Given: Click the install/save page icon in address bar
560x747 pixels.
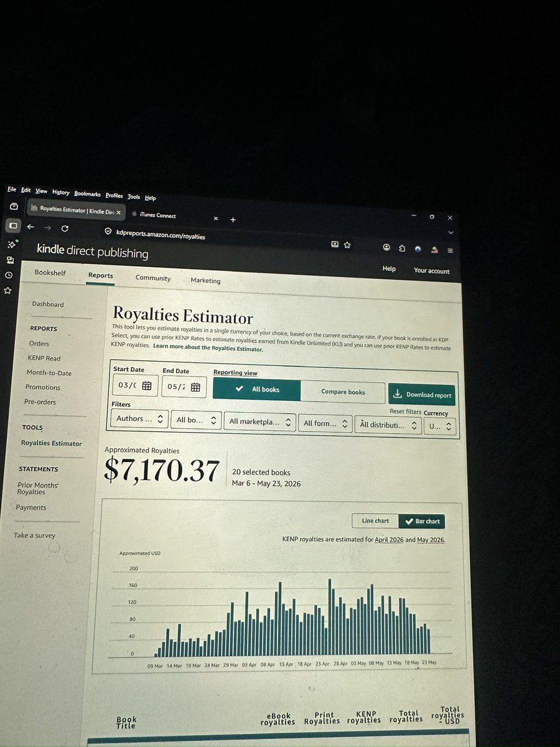Looking at the screenshot, I should tap(335, 244).
